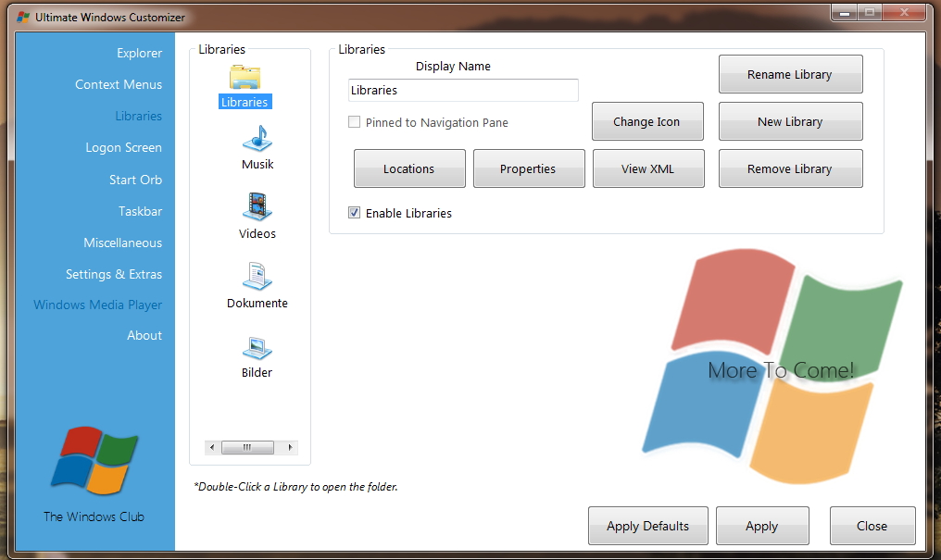The height and width of the screenshot is (560, 941).
Task: Open the Context Menus section
Action: pyautogui.click(x=119, y=84)
